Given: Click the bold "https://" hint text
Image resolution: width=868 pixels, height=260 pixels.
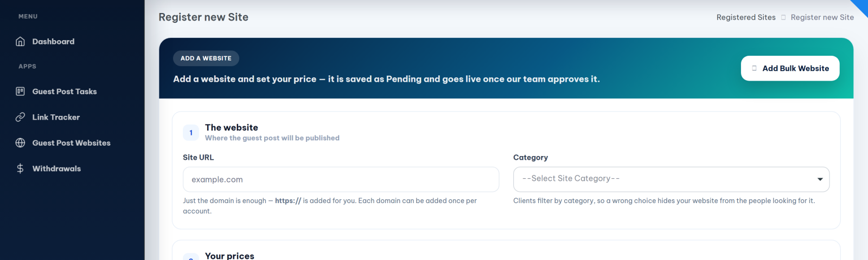Looking at the screenshot, I should [288, 200].
